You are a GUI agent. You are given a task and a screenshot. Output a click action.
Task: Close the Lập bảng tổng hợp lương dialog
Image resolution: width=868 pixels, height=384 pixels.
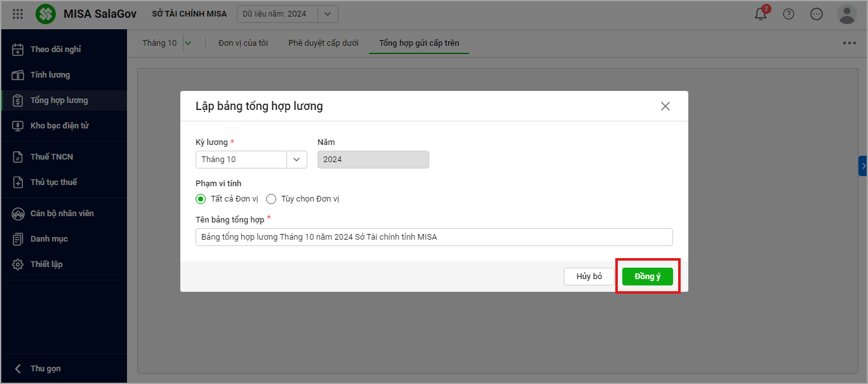click(665, 106)
